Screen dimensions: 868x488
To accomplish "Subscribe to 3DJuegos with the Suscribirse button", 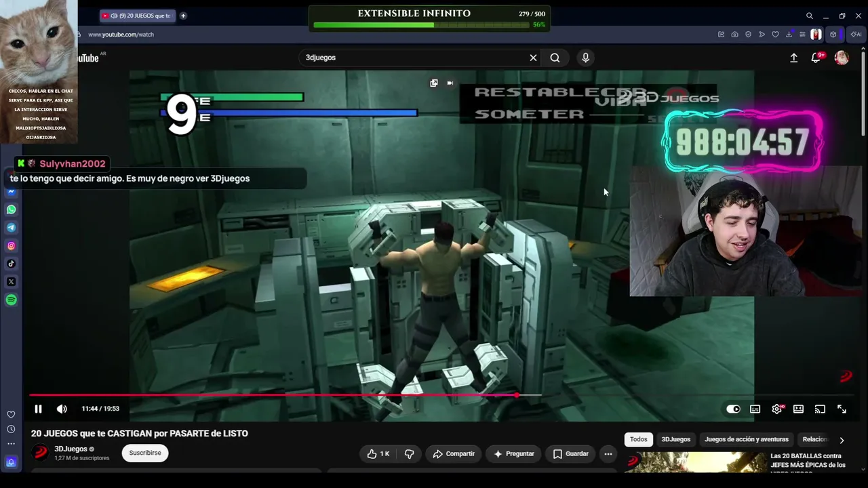I will 145,453.
